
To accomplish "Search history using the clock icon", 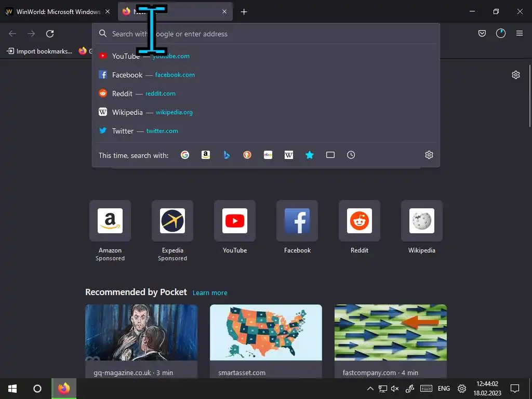I will (351, 155).
